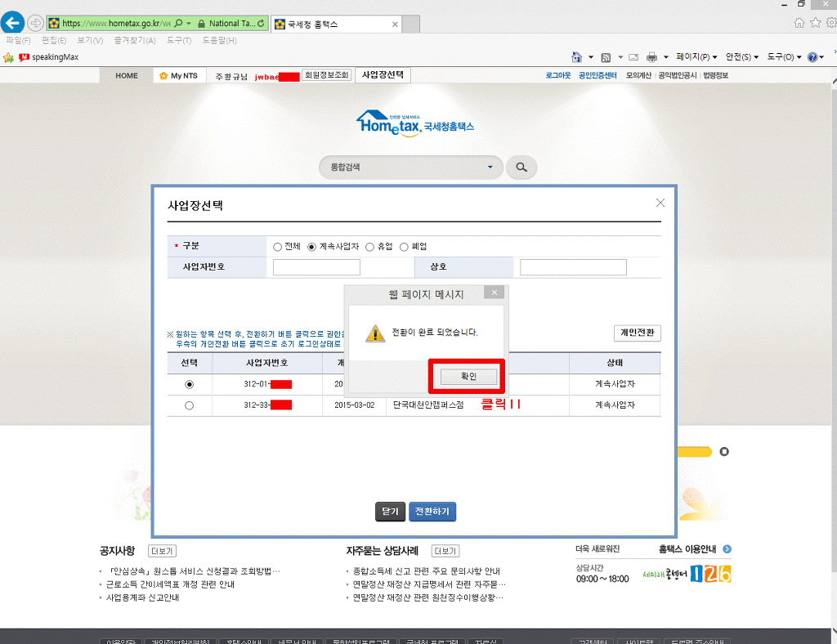Click the Print icon in command bar
The image size is (837, 644).
pyautogui.click(x=651, y=57)
